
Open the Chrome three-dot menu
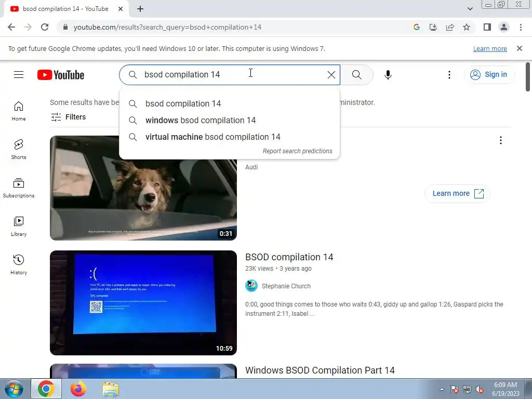[x=521, y=27]
